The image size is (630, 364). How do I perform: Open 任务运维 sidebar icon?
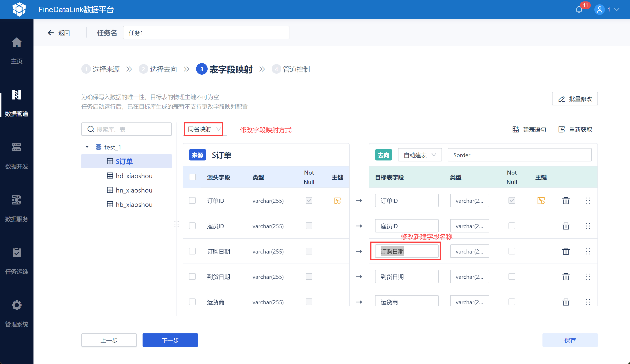[x=17, y=253]
